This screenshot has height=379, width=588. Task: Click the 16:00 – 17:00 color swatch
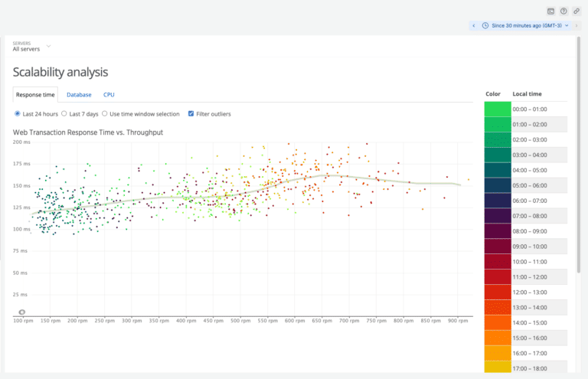[x=498, y=353]
